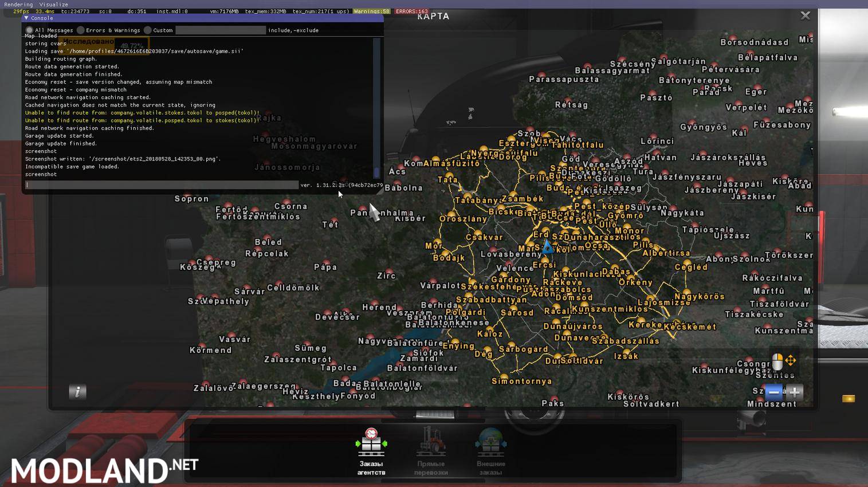The height and width of the screenshot is (487, 868).
Task: Open the Visualize menu
Action: (53, 4)
